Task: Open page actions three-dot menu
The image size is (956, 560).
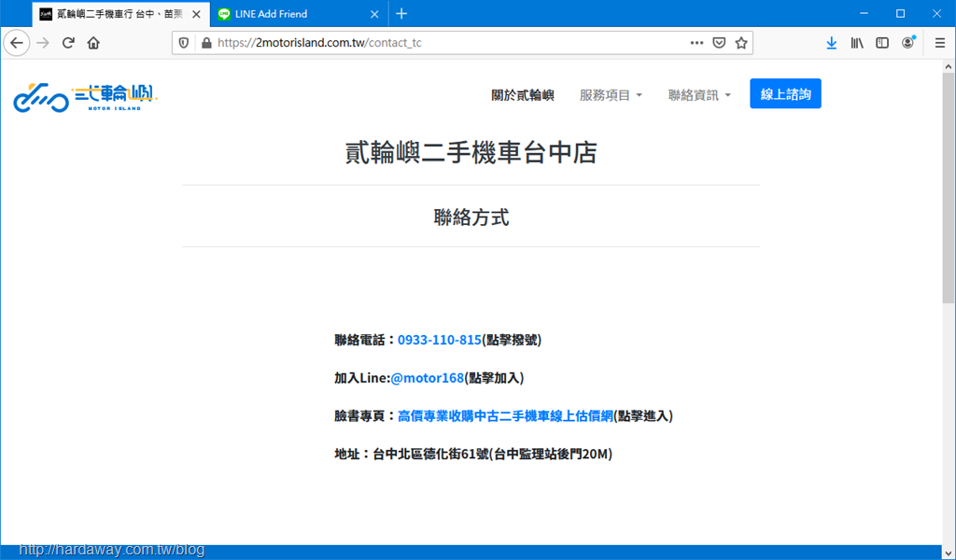Action: click(696, 43)
